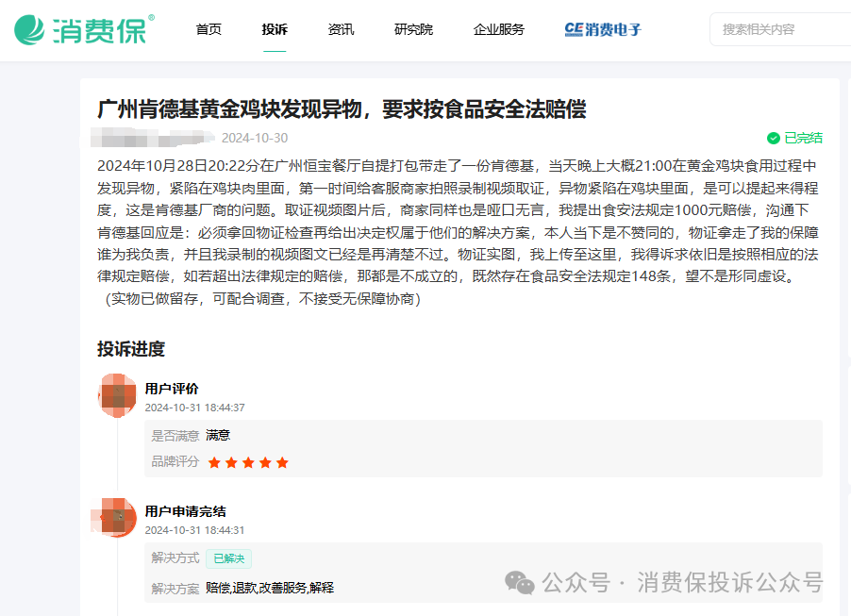Screen dimensions: 851x616
Task: Click the avatar beside 用户申请完结
Action: tap(114, 517)
